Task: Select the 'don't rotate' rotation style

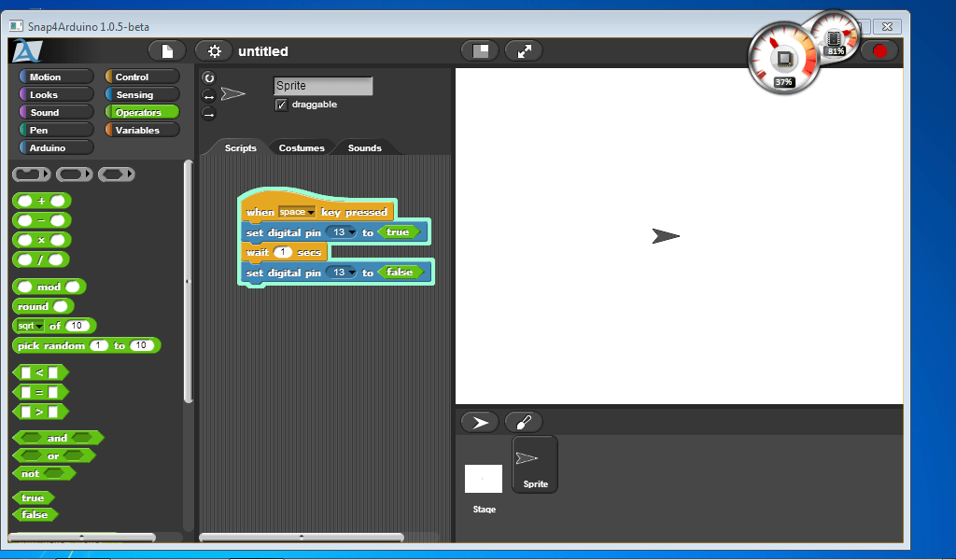Action: click(x=208, y=114)
